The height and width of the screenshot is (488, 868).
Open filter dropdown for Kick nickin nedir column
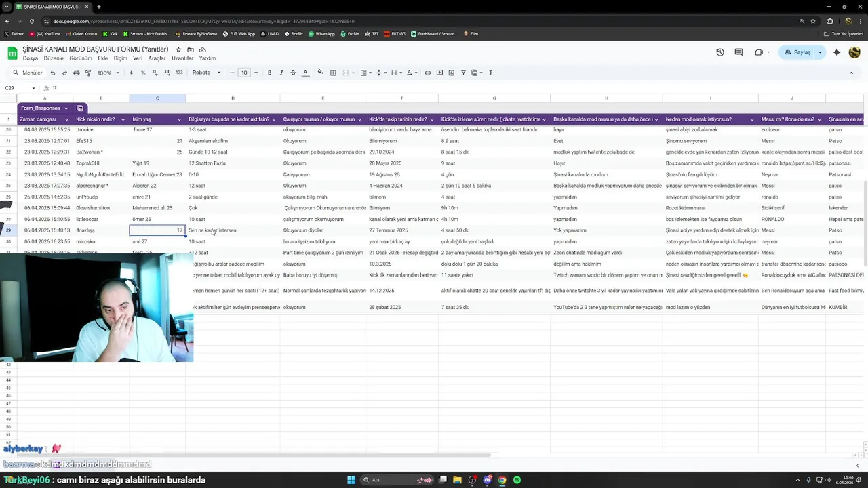[x=123, y=119]
